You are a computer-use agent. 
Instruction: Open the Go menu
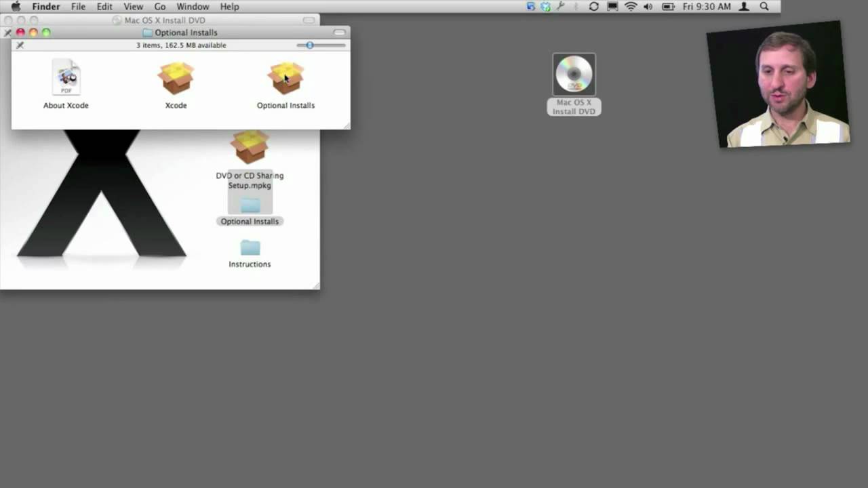160,7
